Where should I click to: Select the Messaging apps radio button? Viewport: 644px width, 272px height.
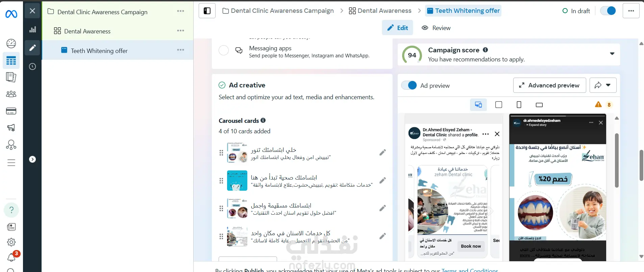[224, 51]
